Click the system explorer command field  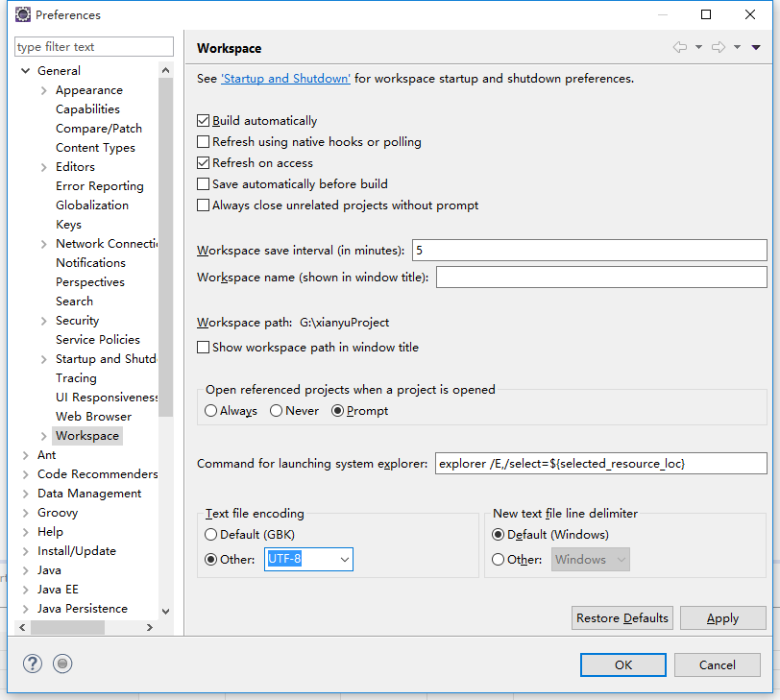[x=601, y=464]
